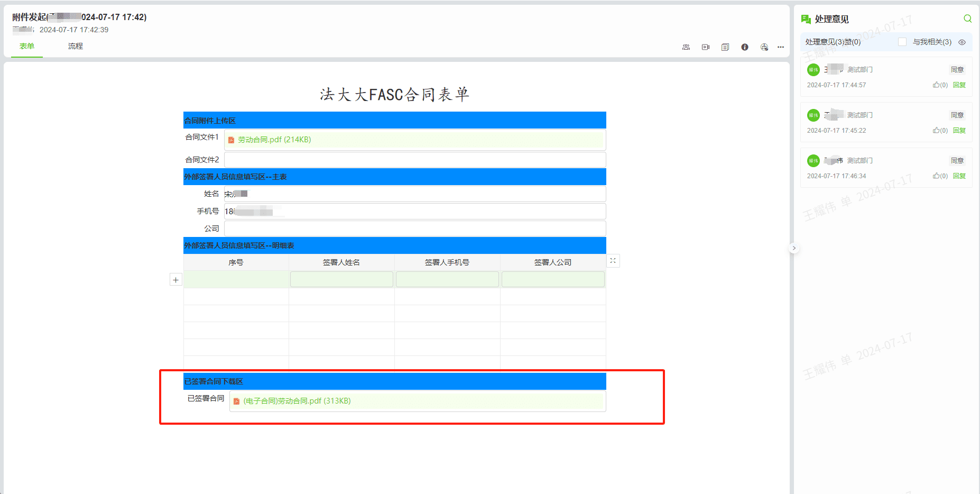Click the 合同文件2 empty field

coord(415,160)
